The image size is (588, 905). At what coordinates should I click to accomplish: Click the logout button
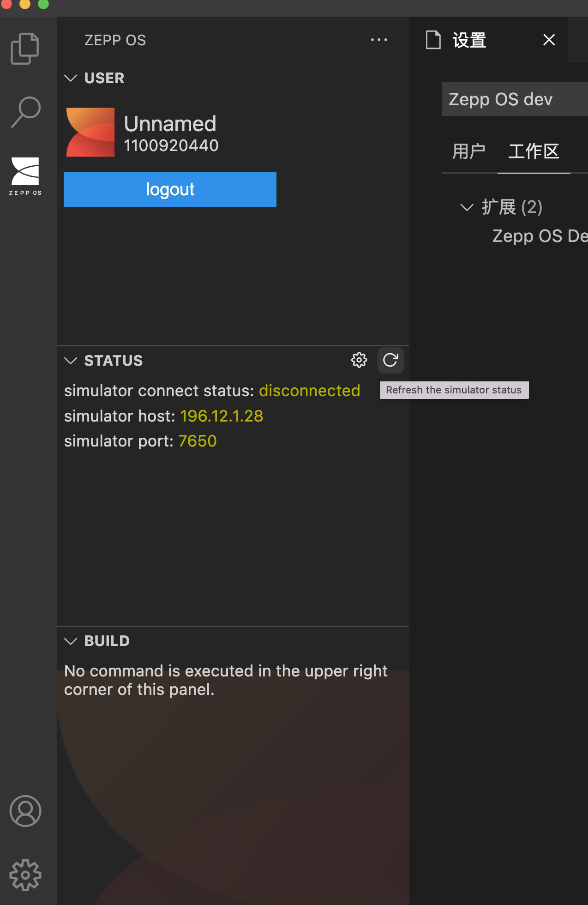(x=170, y=189)
